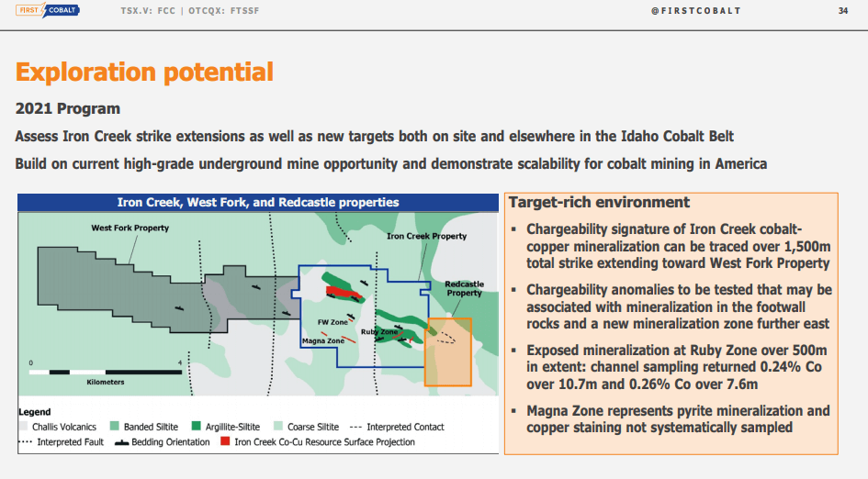Viewport: 868px width, 479px height.
Task: Click the 'Build on current high-grade underground' line
Action: pos(390,163)
